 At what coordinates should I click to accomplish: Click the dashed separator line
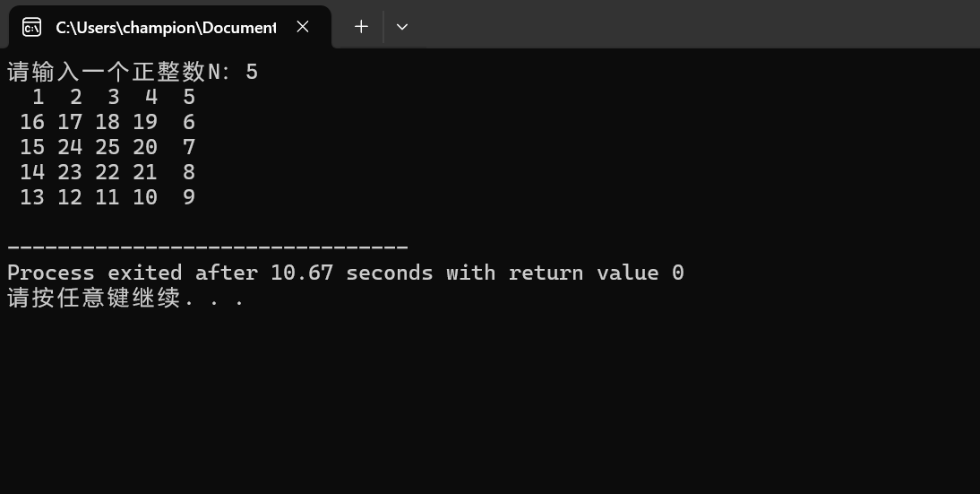(x=208, y=247)
